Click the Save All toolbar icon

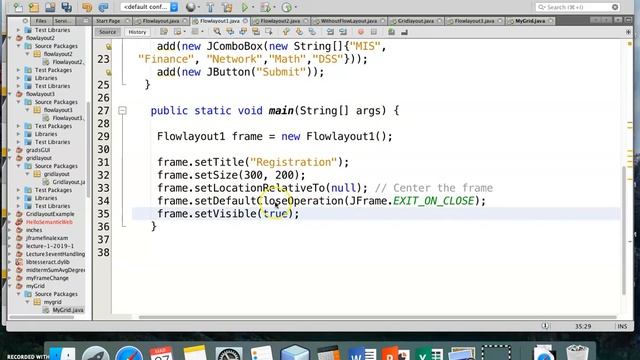(x=67, y=7)
